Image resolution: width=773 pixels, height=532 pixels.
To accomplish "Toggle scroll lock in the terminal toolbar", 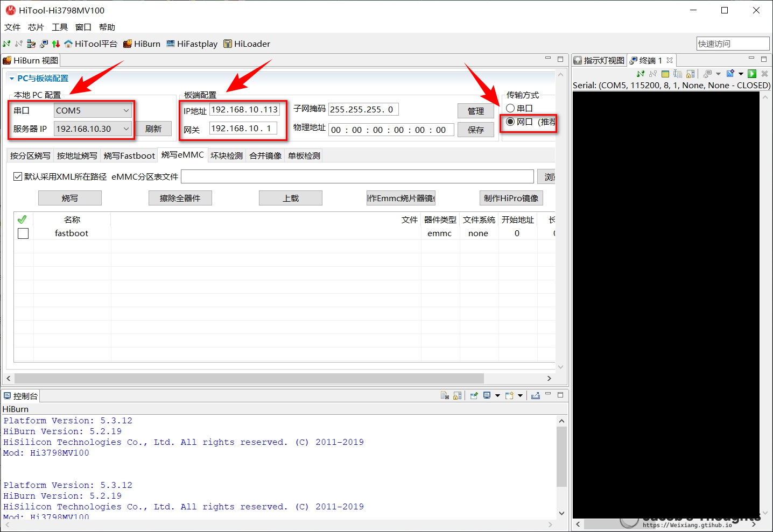I will (x=691, y=74).
